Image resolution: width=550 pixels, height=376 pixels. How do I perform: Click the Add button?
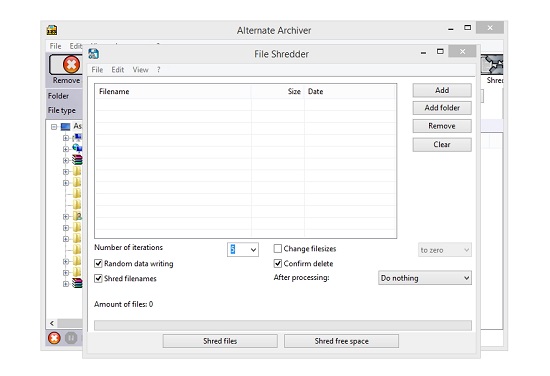tap(442, 90)
